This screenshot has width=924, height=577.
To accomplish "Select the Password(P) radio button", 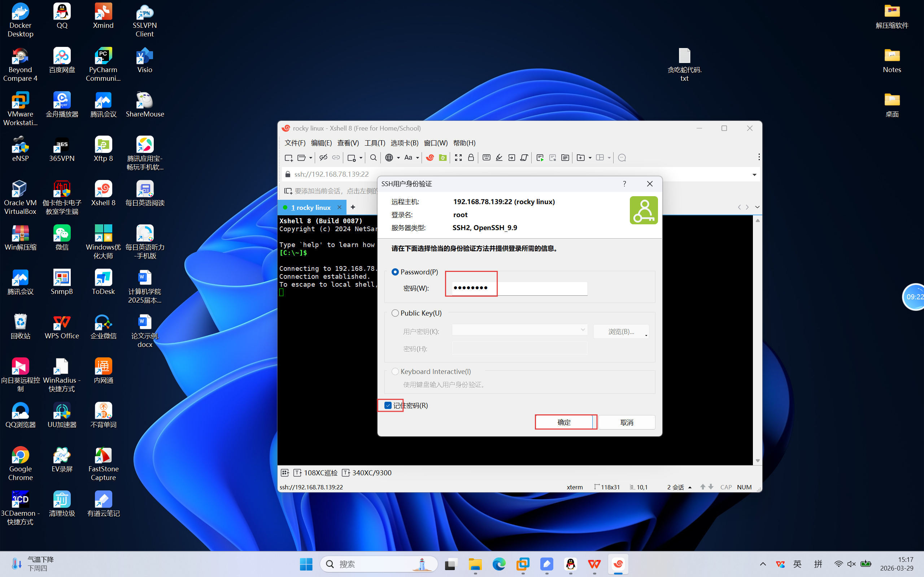I will coord(395,272).
